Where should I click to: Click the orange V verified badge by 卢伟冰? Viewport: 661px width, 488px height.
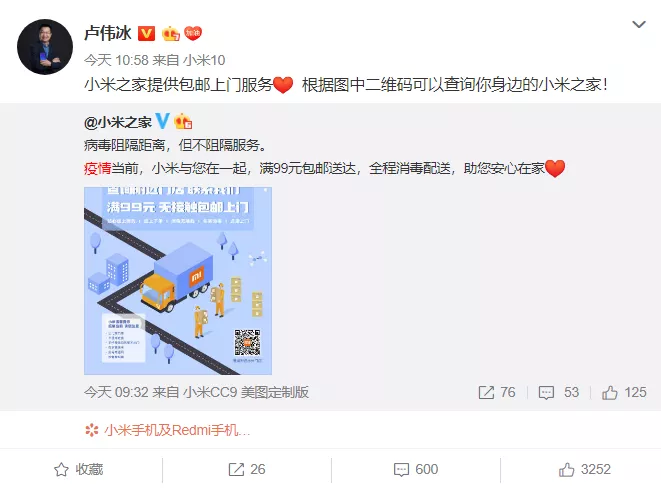coord(146,33)
